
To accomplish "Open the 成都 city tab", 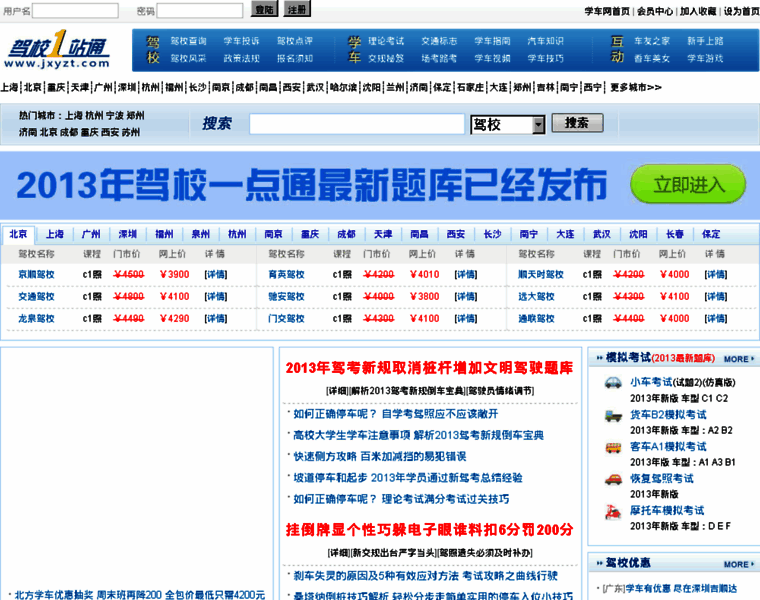I will (346, 234).
